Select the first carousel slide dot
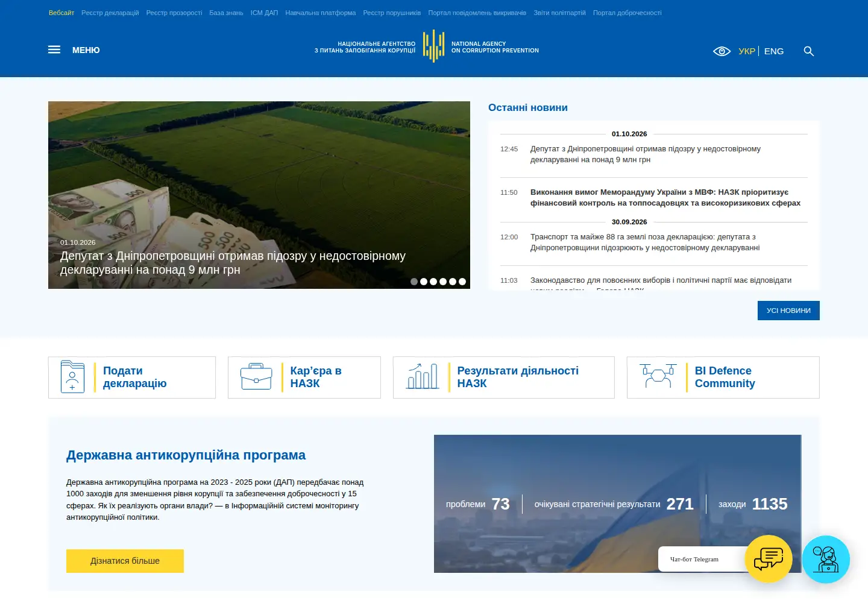This screenshot has width=868, height=603. tap(414, 282)
